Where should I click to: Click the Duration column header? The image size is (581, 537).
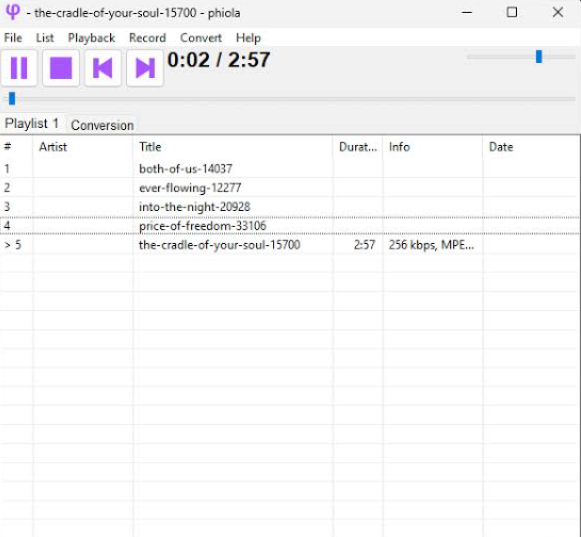pyautogui.click(x=358, y=147)
